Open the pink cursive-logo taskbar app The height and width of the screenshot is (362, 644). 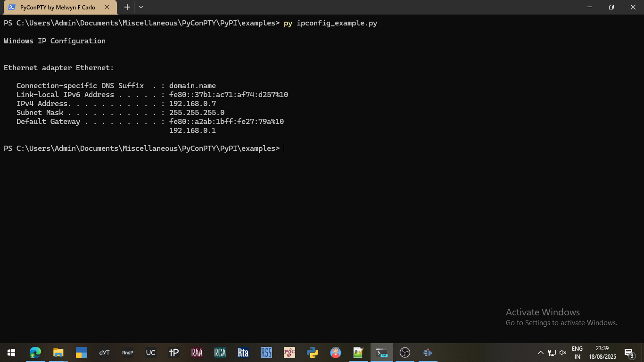click(x=289, y=353)
